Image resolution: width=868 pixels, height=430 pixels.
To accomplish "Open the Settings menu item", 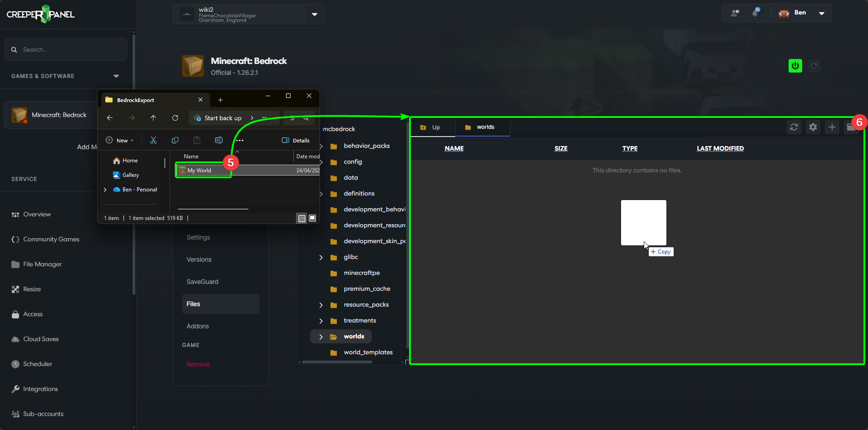I will (198, 237).
